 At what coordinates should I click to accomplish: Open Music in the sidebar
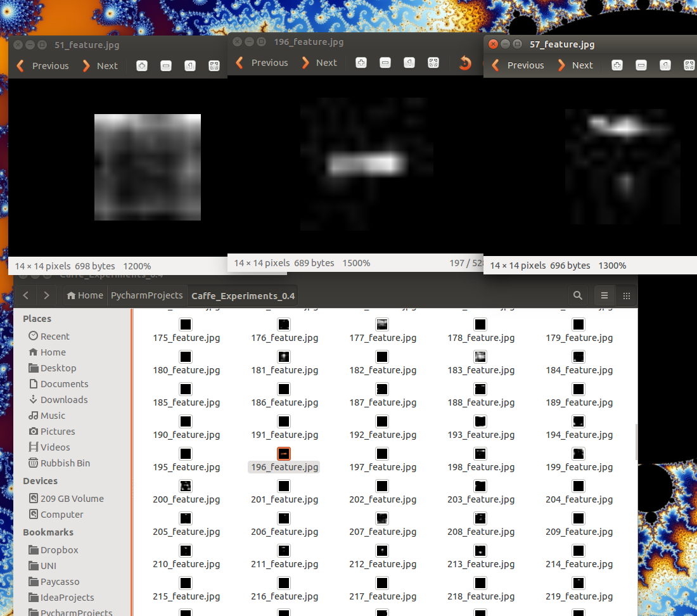[x=47, y=416]
